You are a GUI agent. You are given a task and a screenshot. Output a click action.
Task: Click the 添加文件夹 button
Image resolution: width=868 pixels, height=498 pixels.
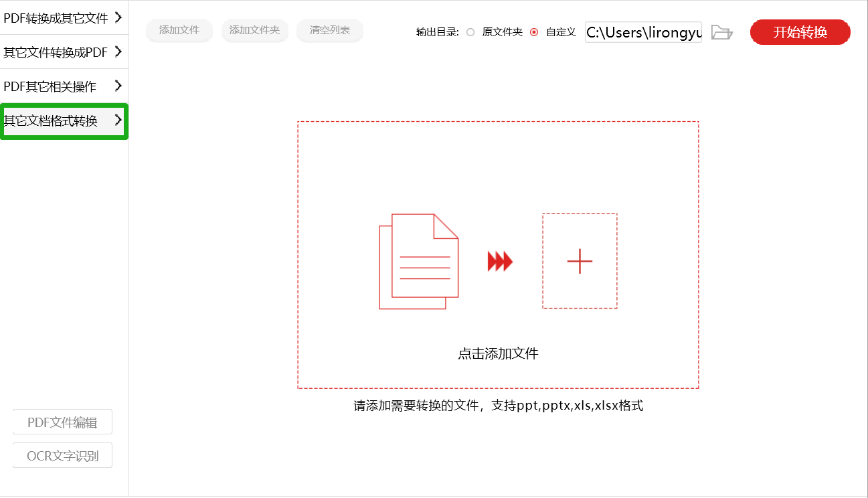254,31
